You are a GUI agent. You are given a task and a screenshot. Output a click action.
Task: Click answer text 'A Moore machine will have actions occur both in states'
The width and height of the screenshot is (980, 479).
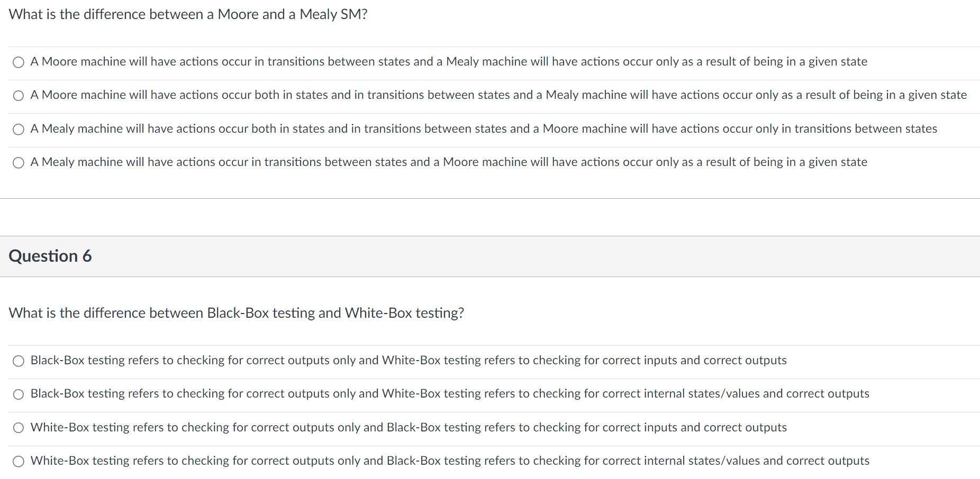click(x=498, y=95)
